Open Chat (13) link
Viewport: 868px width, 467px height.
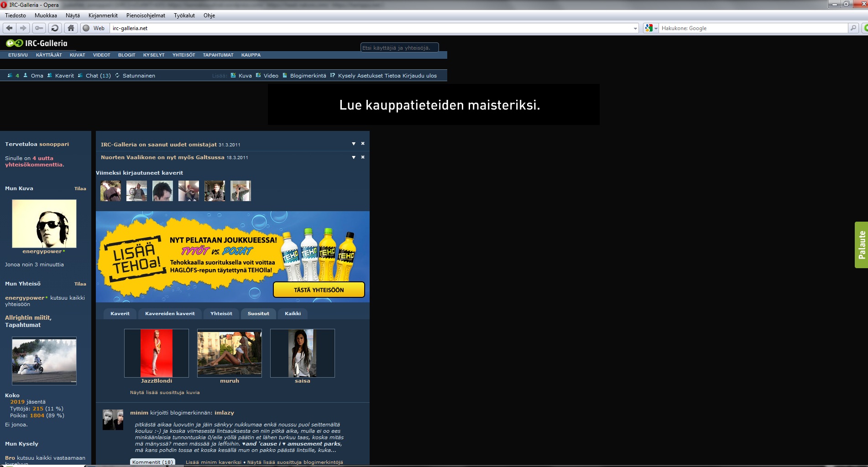click(x=98, y=76)
